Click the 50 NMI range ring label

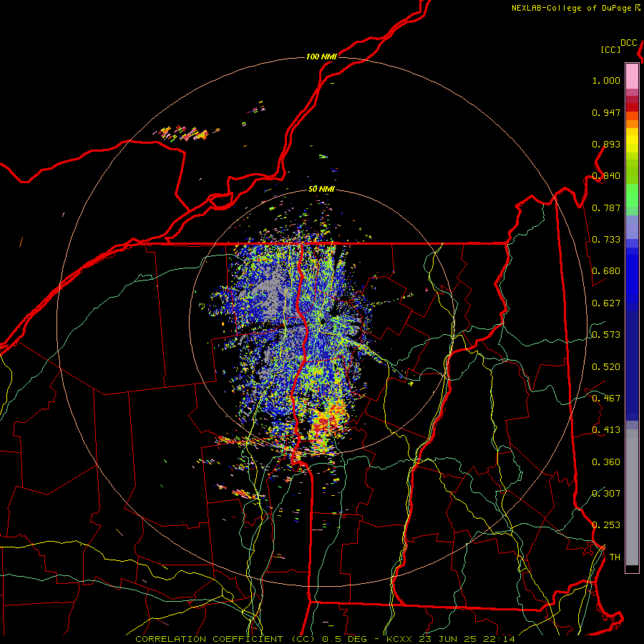321,189
